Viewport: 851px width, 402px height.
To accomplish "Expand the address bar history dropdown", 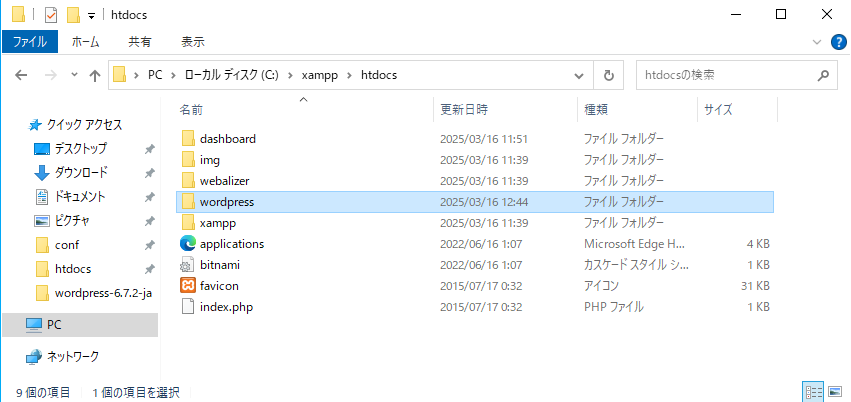I will (x=578, y=74).
